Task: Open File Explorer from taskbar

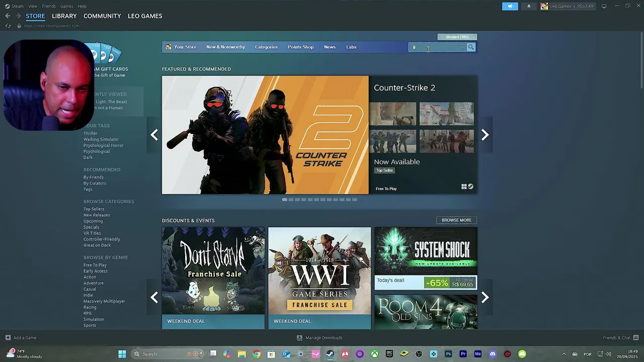Action: point(242,354)
